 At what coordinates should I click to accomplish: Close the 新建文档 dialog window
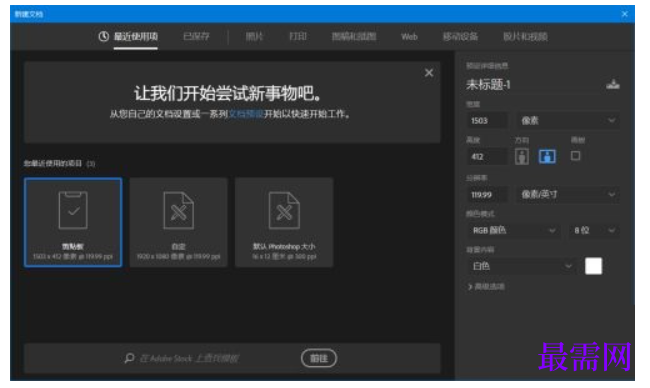(625, 14)
